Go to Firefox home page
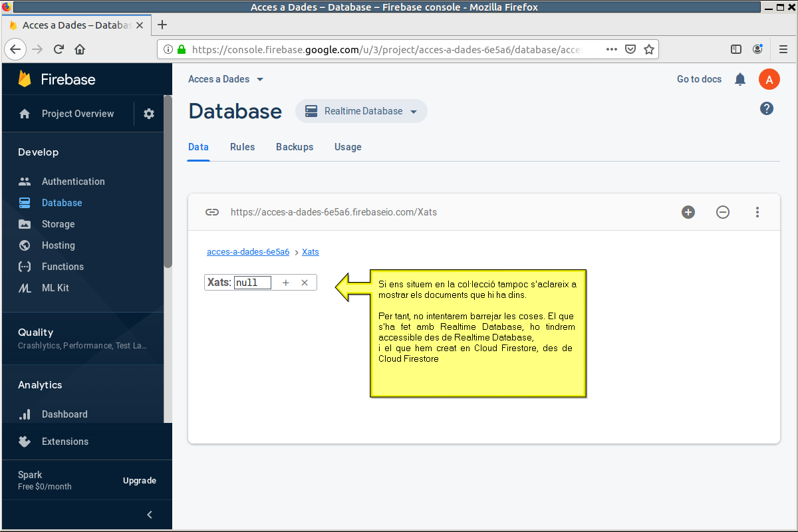 (x=80, y=49)
